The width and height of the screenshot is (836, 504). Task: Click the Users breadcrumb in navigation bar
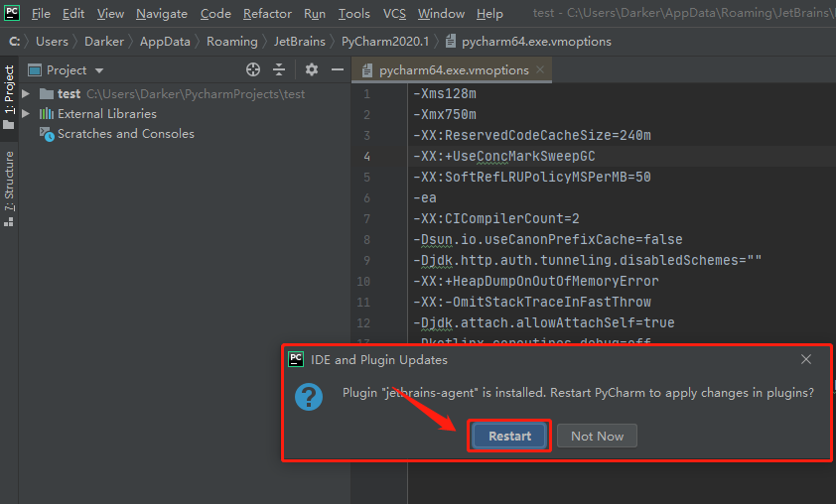click(53, 42)
